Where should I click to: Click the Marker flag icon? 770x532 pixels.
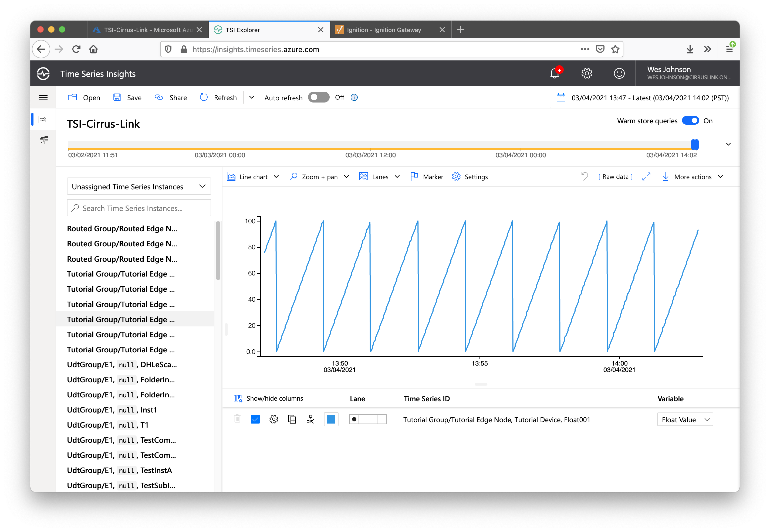414,176
